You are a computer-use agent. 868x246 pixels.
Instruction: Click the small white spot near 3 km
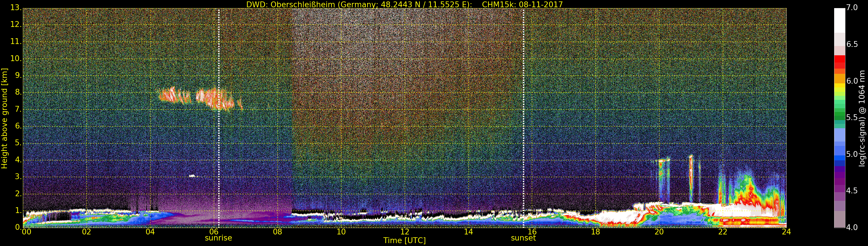pyautogui.click(x=192, y=176)
